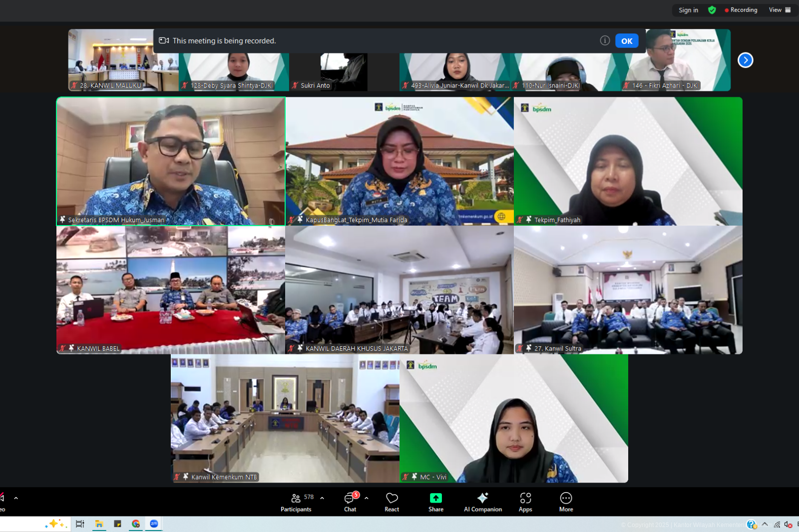Click the recording info icon

[605, 41]
